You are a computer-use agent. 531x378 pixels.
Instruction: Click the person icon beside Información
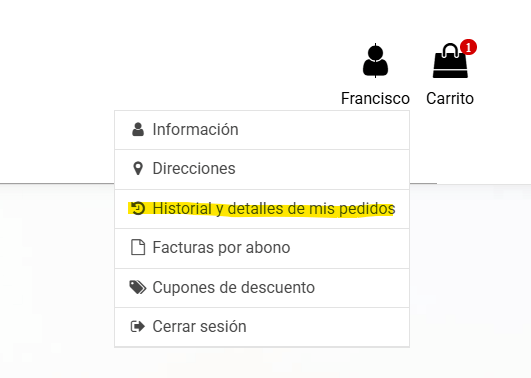point(138,129)
